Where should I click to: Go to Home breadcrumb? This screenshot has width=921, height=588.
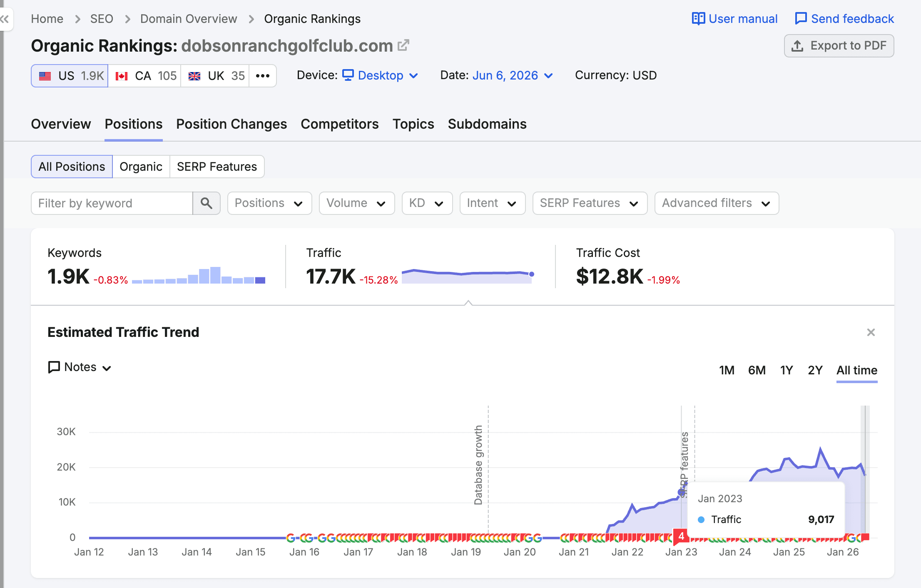47,19
